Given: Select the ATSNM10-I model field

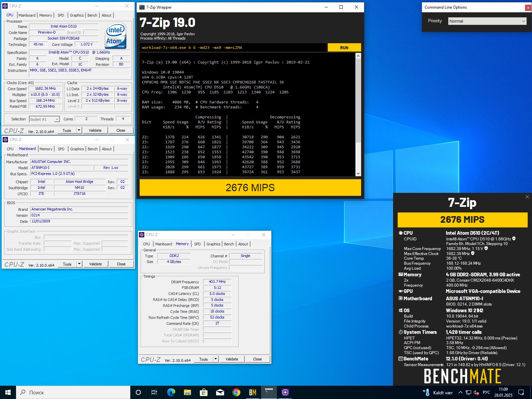Looking at the screenshot, I should [62, 168].
